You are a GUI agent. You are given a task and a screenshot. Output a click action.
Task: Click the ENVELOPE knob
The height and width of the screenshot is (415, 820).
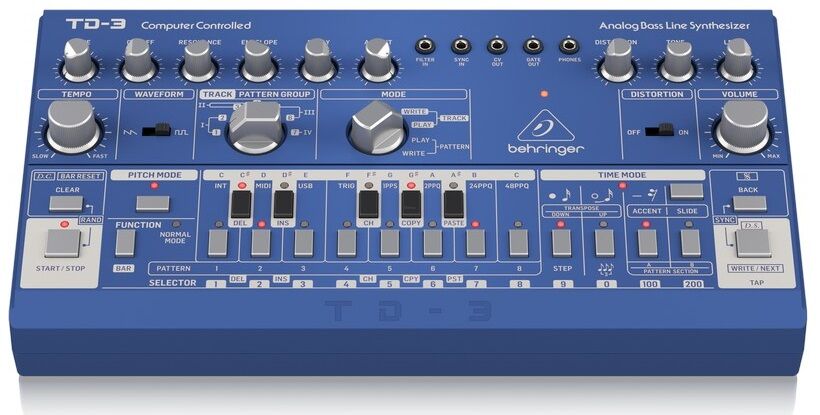tap(258, 60)
